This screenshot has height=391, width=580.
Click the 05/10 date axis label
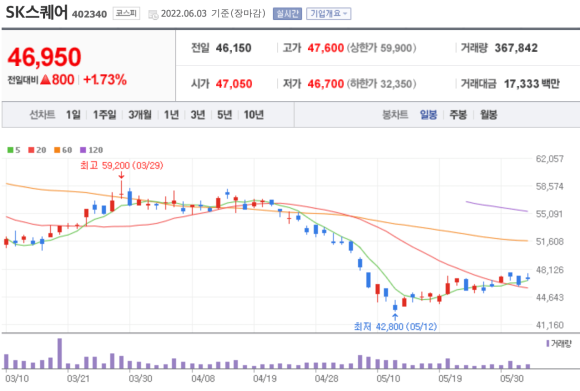[388, 378]
